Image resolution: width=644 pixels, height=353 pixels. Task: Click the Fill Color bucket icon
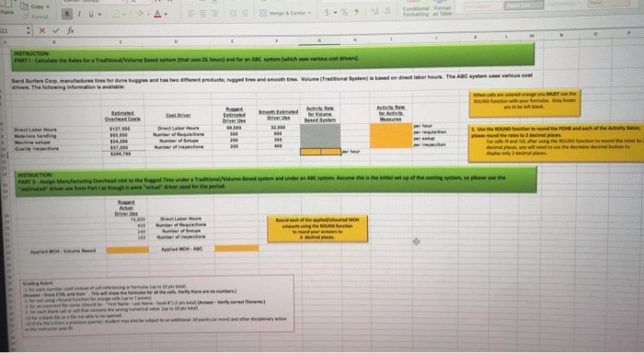pos(141,14)
